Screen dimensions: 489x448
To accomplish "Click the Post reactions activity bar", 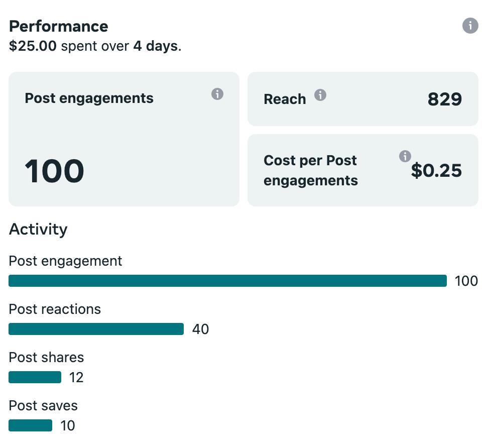I will (x=96, y=329).
